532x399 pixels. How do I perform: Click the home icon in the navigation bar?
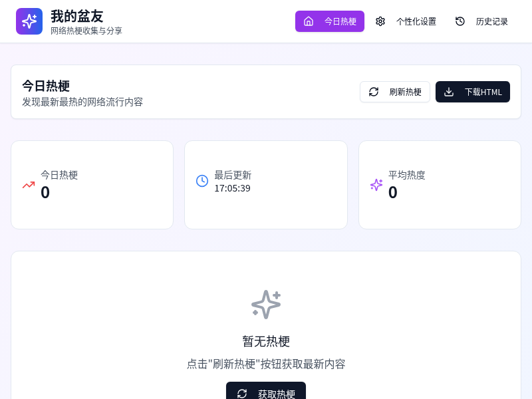pyautogui.click(x=309, y=21)
